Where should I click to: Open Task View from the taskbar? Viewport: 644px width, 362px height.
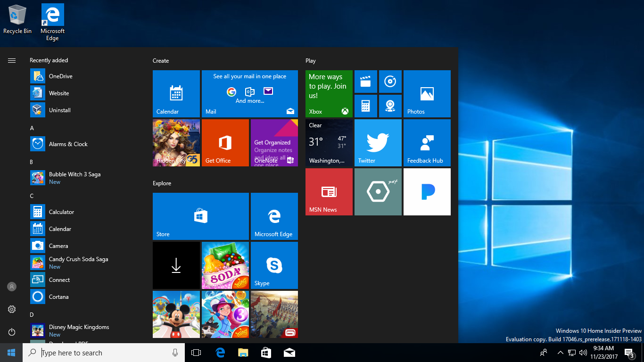pyautogui.click(x=196, y=353)
